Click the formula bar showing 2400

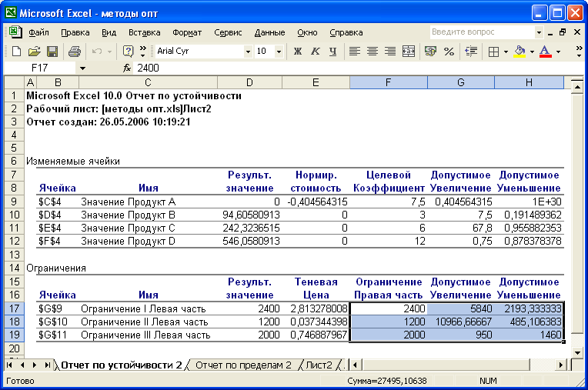358,68
